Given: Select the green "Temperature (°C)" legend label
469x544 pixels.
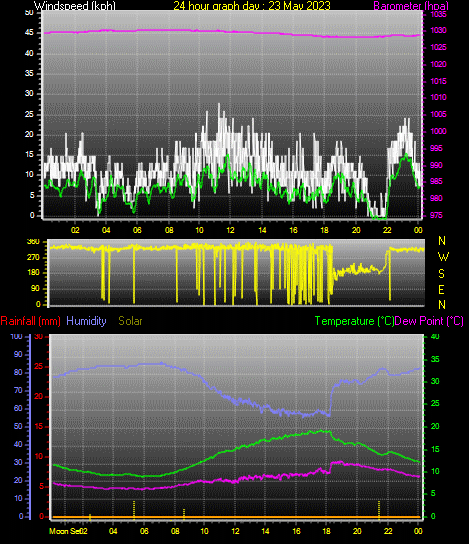Looking at the screenshot, I should 355,321.
